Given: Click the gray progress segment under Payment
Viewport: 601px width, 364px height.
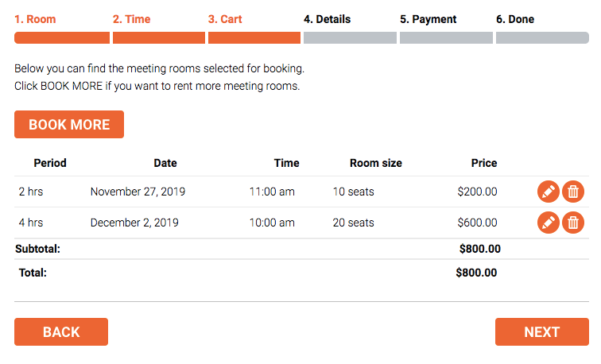Looking at the screenshot, I should point(446,38).
